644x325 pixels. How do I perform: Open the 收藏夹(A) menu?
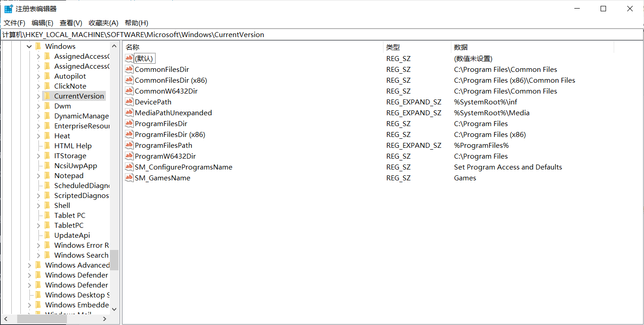[x=104, y=23]
